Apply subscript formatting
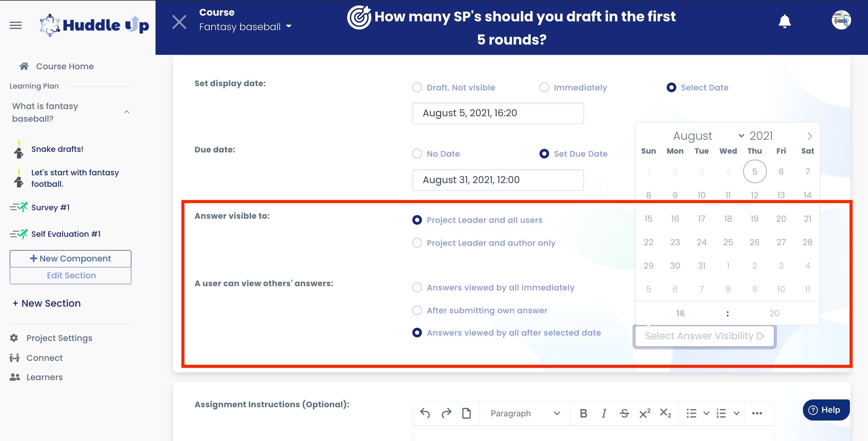This screenshot has width=868, height=441. [x=665, y=413]
